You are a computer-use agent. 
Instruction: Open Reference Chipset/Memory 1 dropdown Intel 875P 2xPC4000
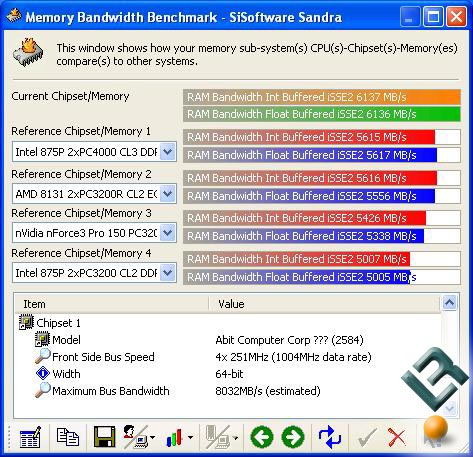pyautogui.click(x=94, y=152)
